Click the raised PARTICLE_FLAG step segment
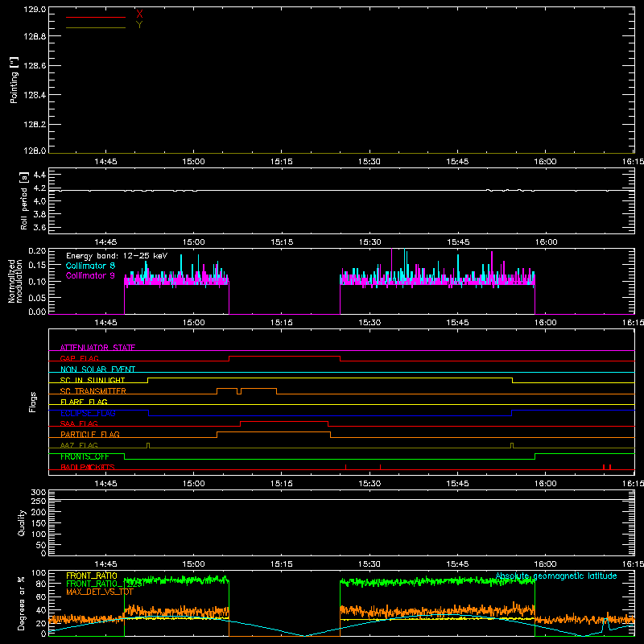Screen dimensions: 644x644 274,432
